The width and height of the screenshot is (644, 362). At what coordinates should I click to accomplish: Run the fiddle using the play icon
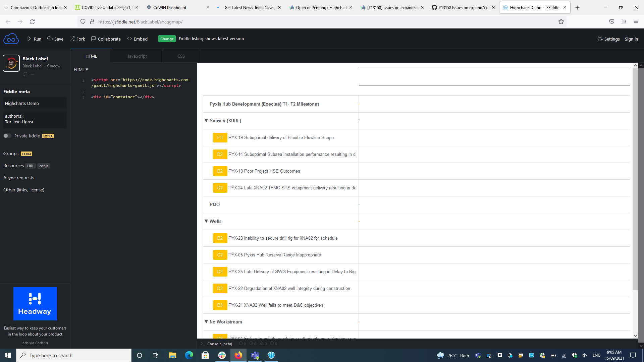[34, 39]
